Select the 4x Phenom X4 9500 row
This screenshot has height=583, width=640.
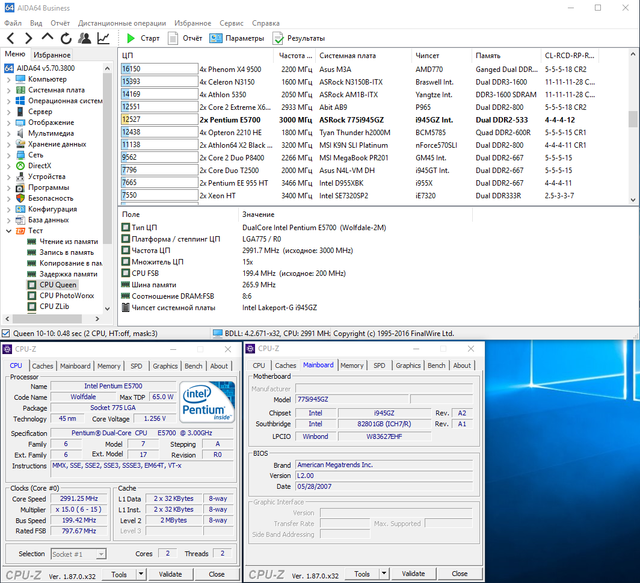coord(359,69)
